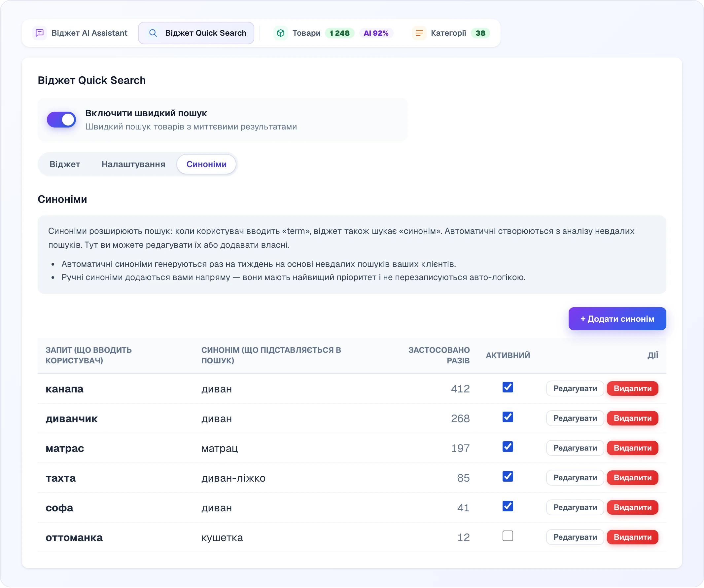Click the Товари box icon
The width and height of the screenshot is (704, 588).
(281, 33)
